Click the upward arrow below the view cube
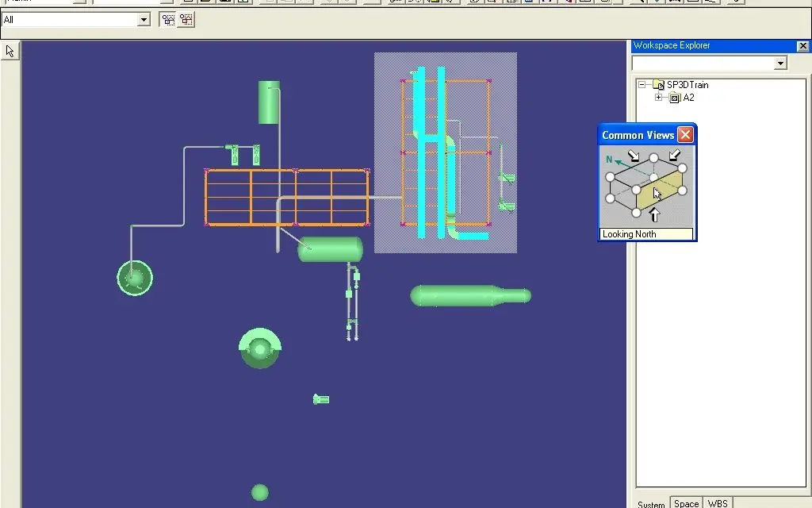The image size is (812, 508). (654, 214)
